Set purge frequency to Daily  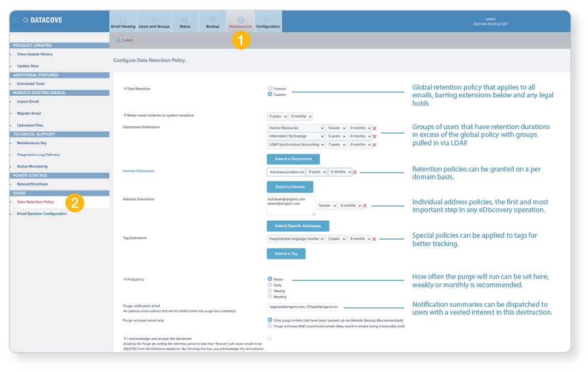(269, 285)
